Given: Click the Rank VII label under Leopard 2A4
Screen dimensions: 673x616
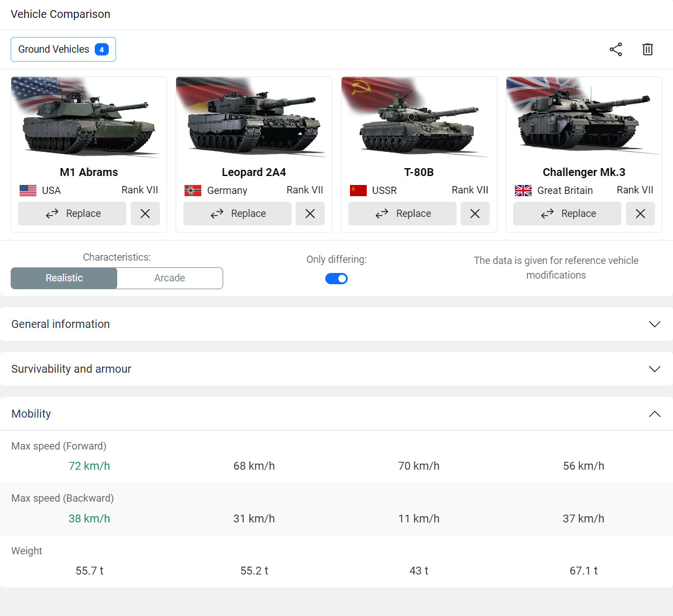Looking at the screenshot, I should point(305,190).
